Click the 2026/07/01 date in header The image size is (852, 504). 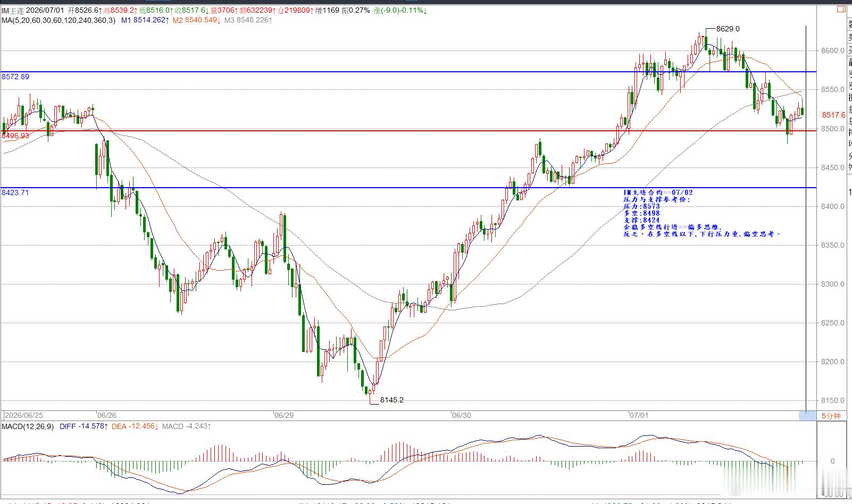tap(46, 11)
